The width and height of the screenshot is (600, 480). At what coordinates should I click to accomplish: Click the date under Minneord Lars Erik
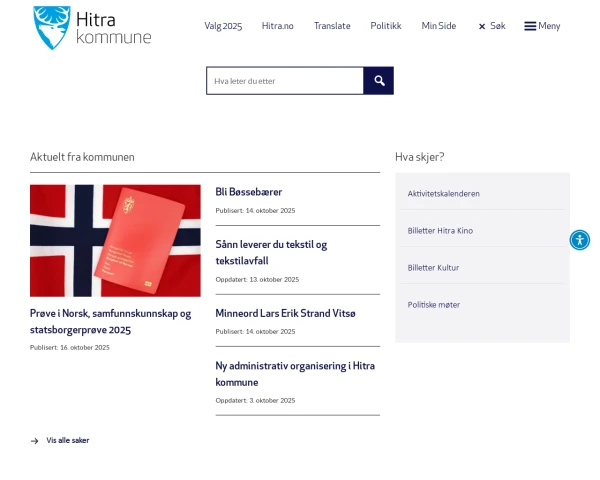[255, 331]
